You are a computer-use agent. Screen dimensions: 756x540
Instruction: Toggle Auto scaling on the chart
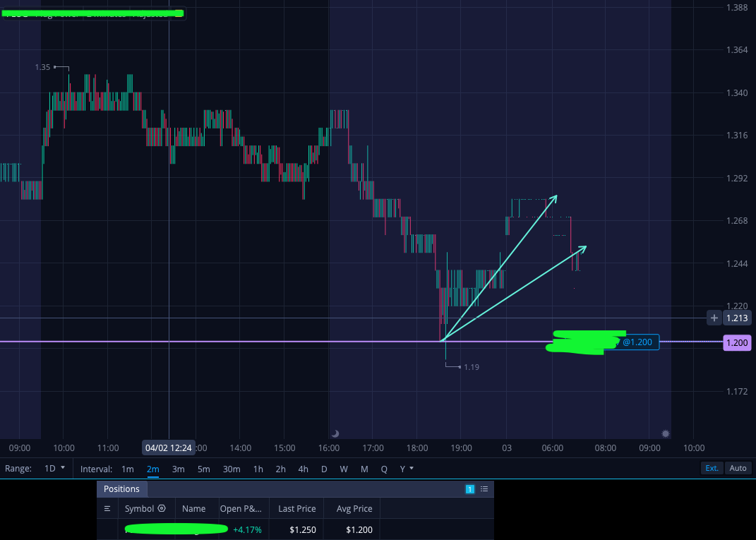point(738,468)
